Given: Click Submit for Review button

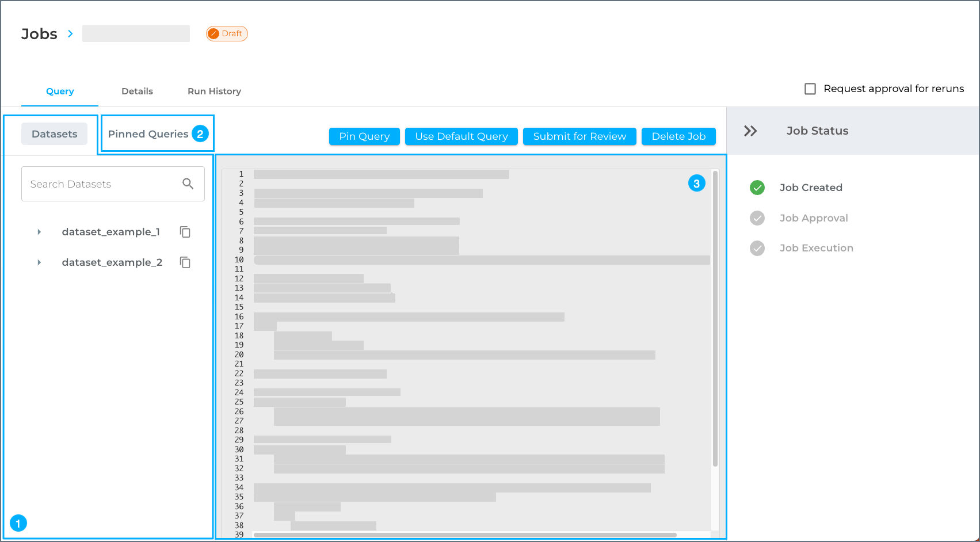Looking at the screenshot, I should 579,136.
